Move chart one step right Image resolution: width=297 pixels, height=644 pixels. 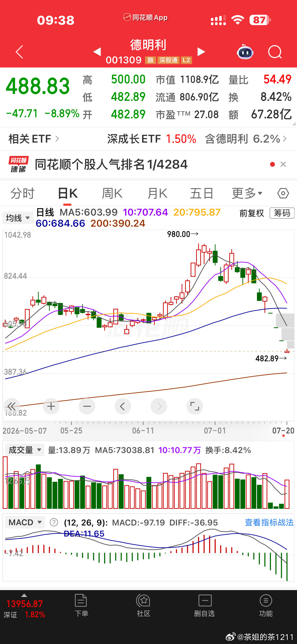tap(159, 406)
